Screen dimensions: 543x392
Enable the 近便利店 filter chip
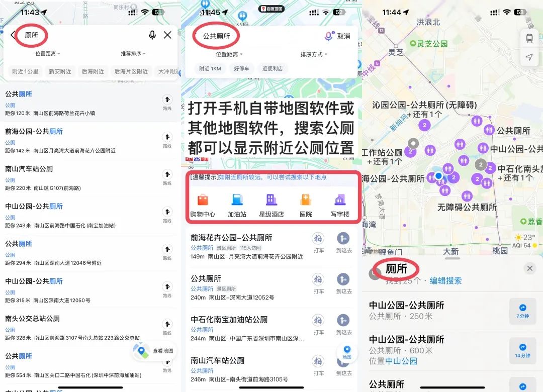coord(272,69)
